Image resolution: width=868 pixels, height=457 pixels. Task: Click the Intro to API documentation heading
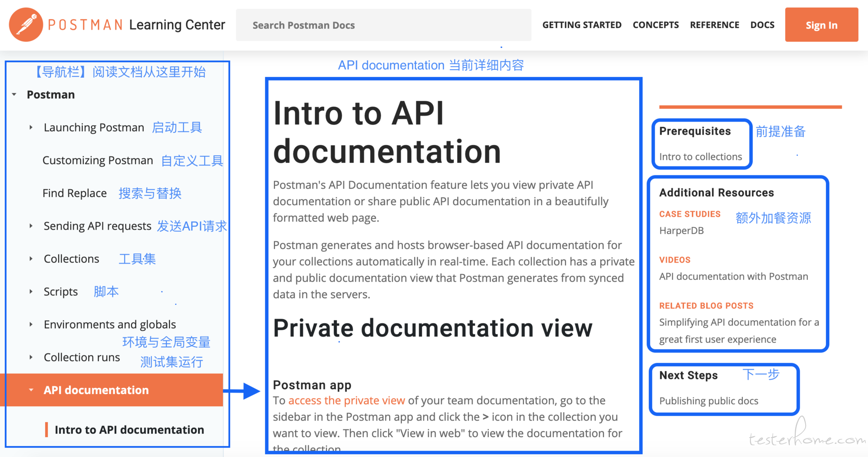click(387, 132)
